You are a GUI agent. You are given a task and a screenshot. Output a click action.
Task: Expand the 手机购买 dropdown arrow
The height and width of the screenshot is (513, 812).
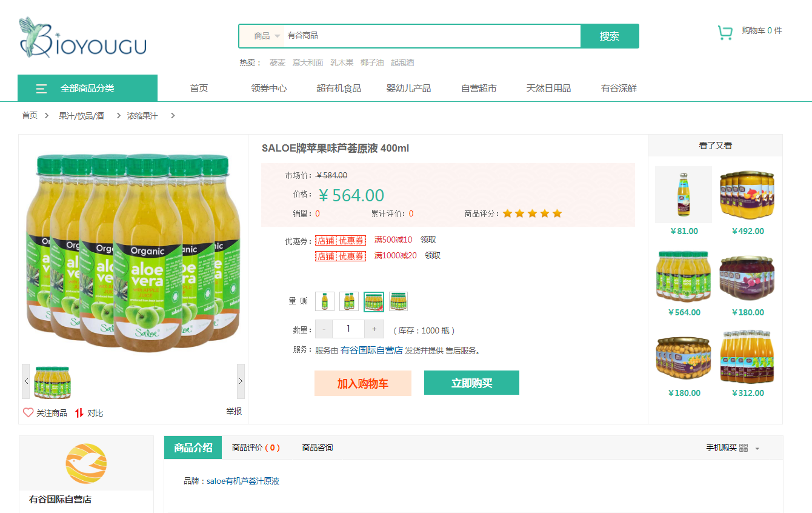coord(757,449)
